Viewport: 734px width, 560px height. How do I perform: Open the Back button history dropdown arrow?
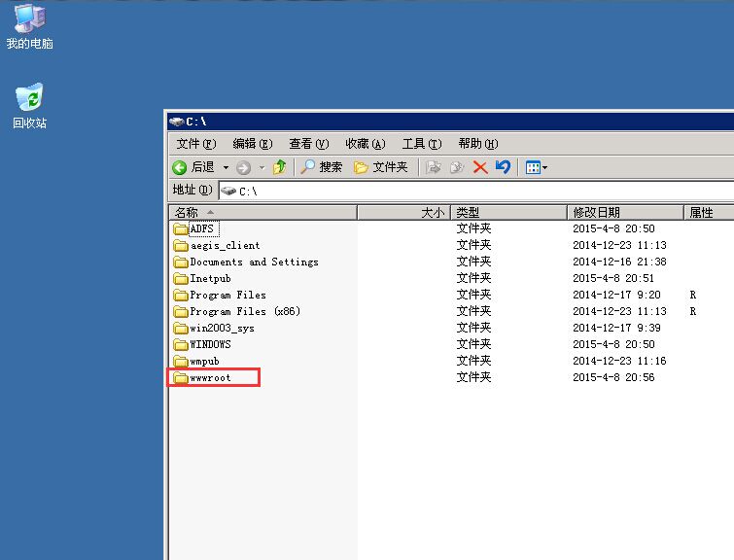(226, 167)
